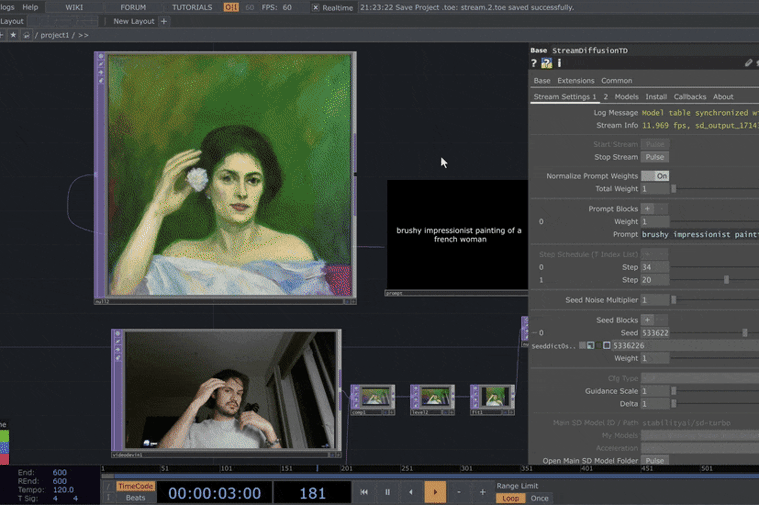This screenshot has height=505, width=759.
Task: Open the WIKI link in top bar
Action: tap(74, 7)
